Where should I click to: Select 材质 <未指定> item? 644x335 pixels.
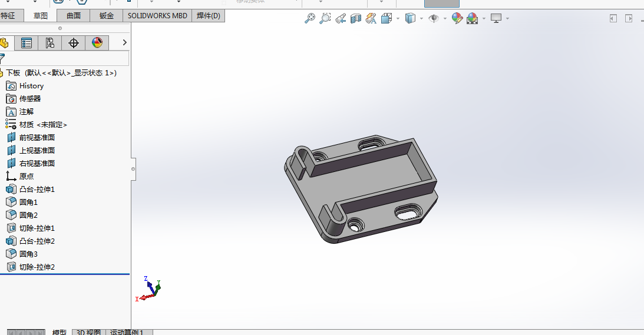(x=43, y=124)
